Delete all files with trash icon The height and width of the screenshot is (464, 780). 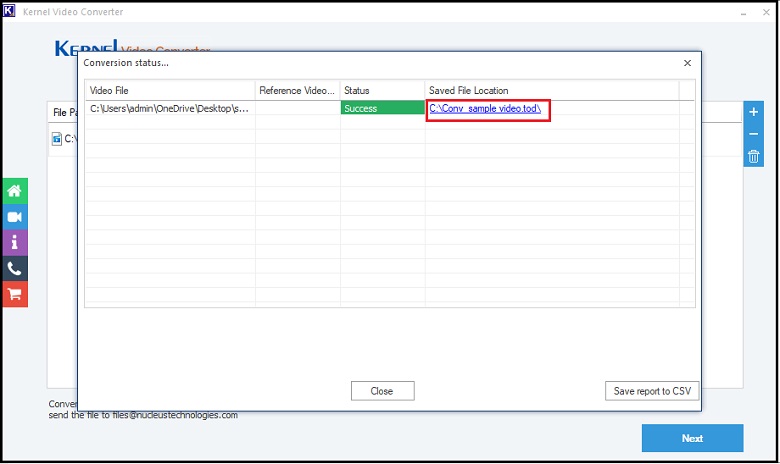pyautogui.click(x=753, y=157)
